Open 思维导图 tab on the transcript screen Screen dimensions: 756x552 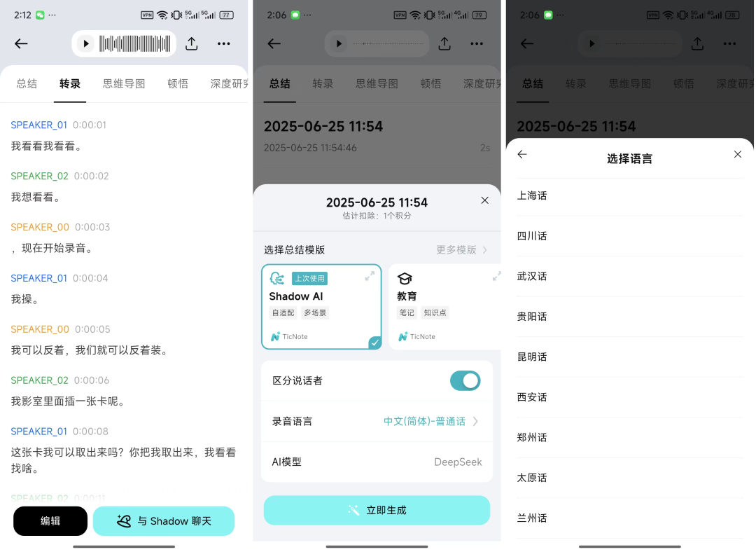124,84
